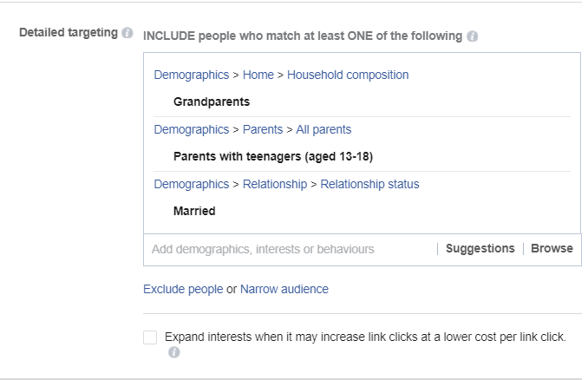588x380 pixels.
Task: Click info icon below Expand interests option
Action: tap(174, 352)
